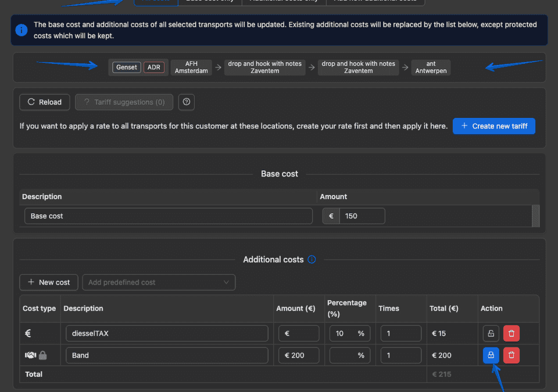The height and width of the screenshot is (392, 558).
Task: Click the € 200 total for Band
Action: [441, 355]
